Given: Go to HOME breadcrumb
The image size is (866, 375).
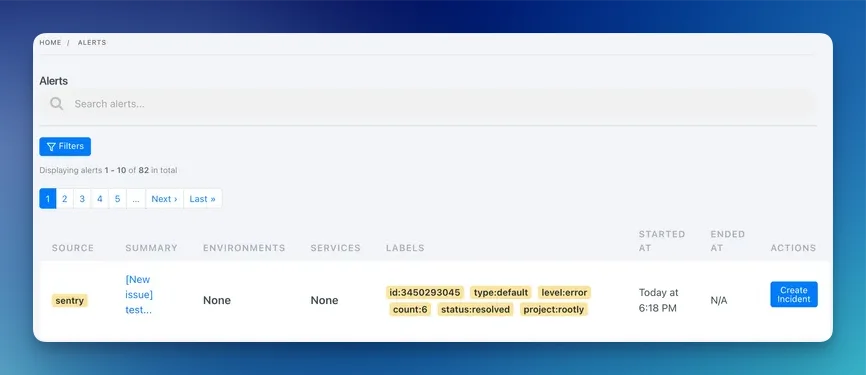Looking at the screenshot, I should click(x=50, y=43).
